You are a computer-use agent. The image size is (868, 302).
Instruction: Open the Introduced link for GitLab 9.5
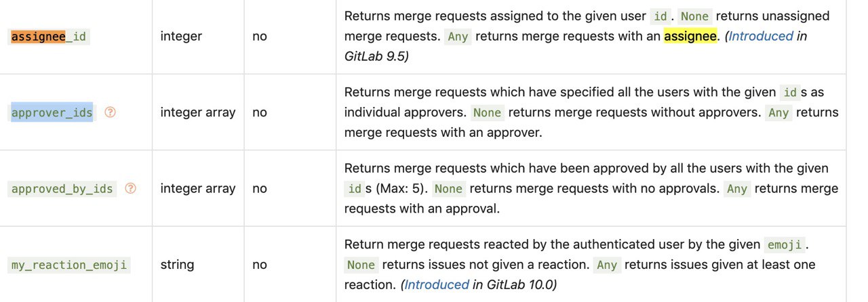tap(761, 36)
